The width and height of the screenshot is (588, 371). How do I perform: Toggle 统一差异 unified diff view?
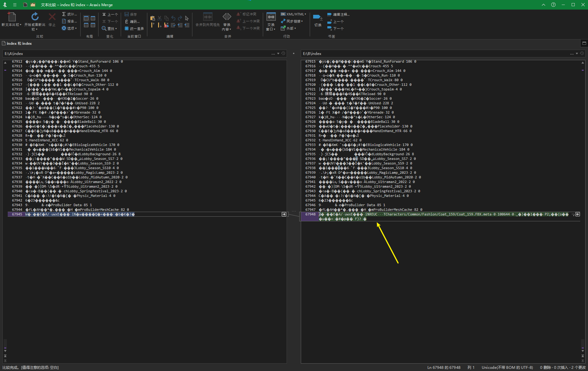(x=134, y=28)
